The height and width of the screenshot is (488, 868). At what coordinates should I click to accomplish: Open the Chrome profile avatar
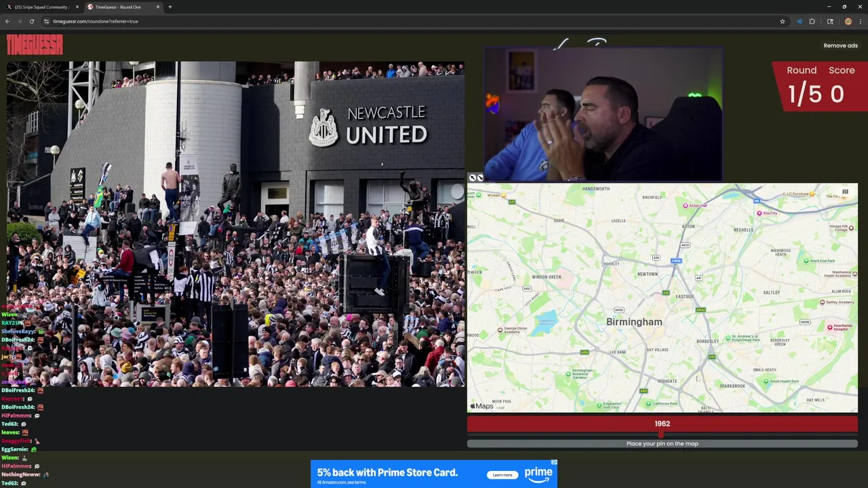(848, 21)
